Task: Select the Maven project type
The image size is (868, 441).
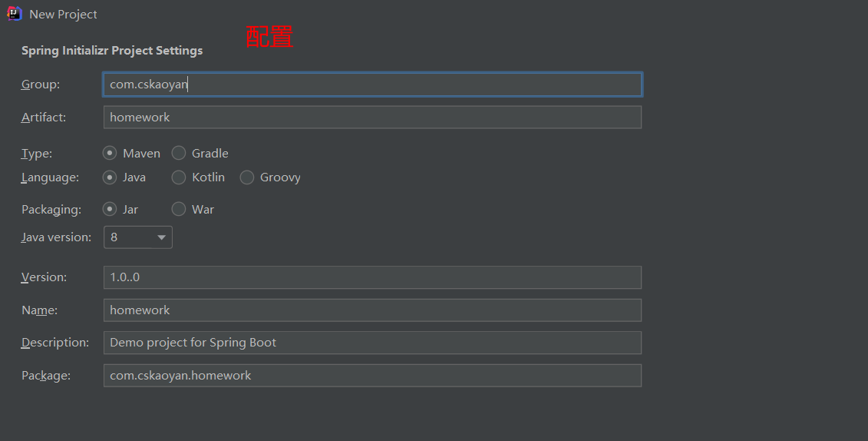Action: click(x=110, y=153)
